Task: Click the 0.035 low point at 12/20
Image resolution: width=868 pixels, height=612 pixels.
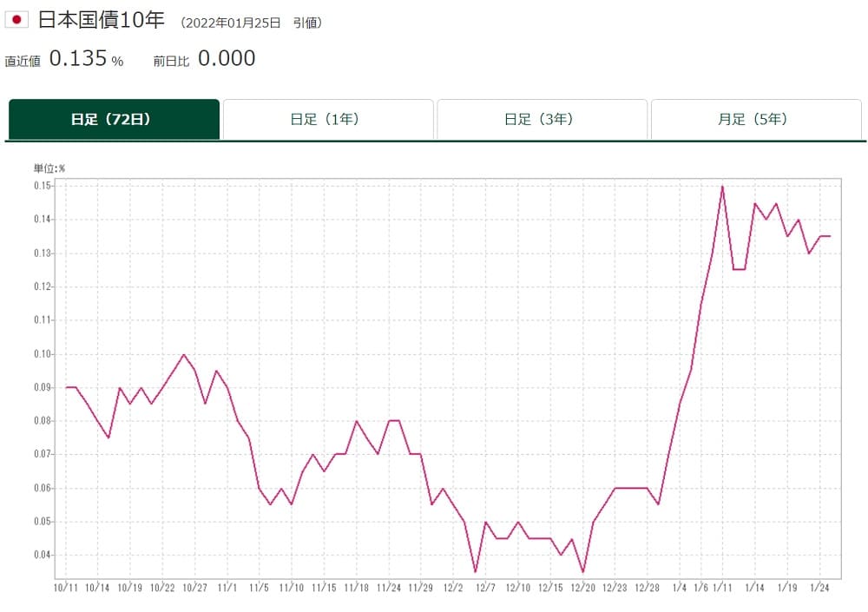Action: [x=583, y=571]
